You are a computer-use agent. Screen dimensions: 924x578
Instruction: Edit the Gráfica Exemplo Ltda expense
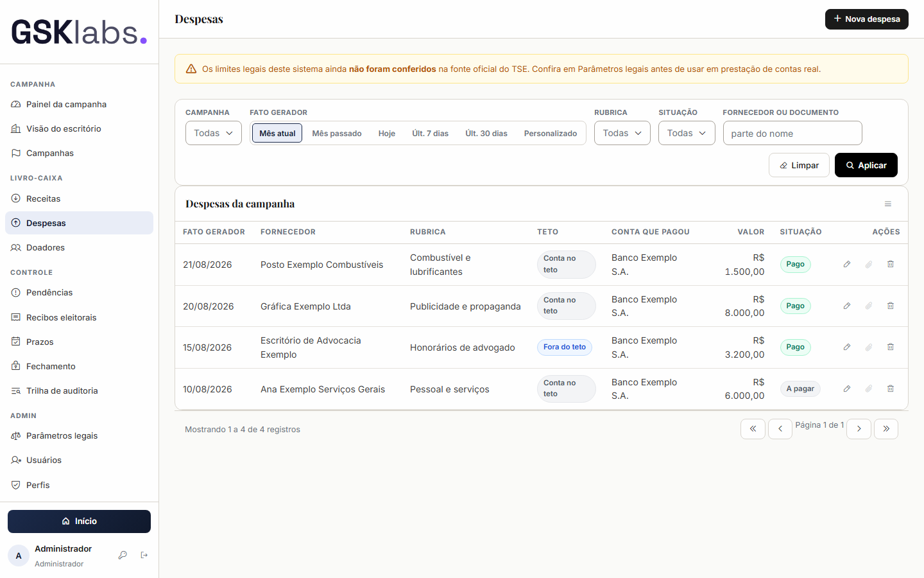coord(847,306)
